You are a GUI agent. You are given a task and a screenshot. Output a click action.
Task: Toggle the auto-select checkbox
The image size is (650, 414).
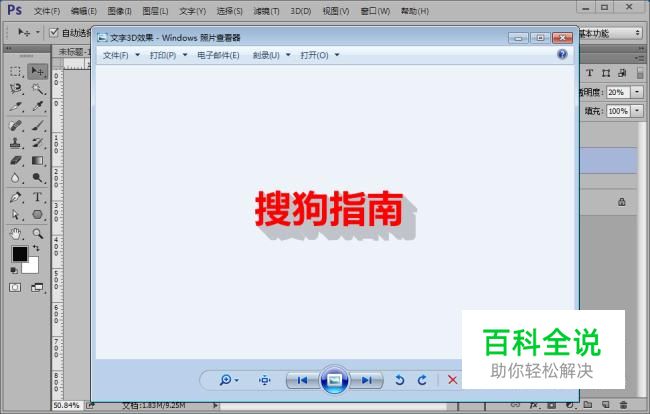coord(53,32)
